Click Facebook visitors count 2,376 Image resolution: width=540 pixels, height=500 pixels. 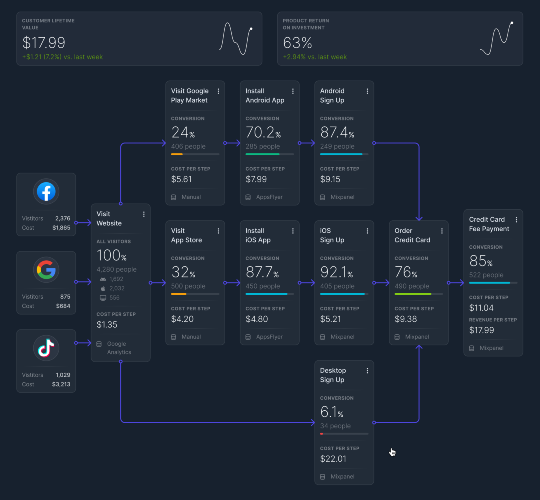63,218
